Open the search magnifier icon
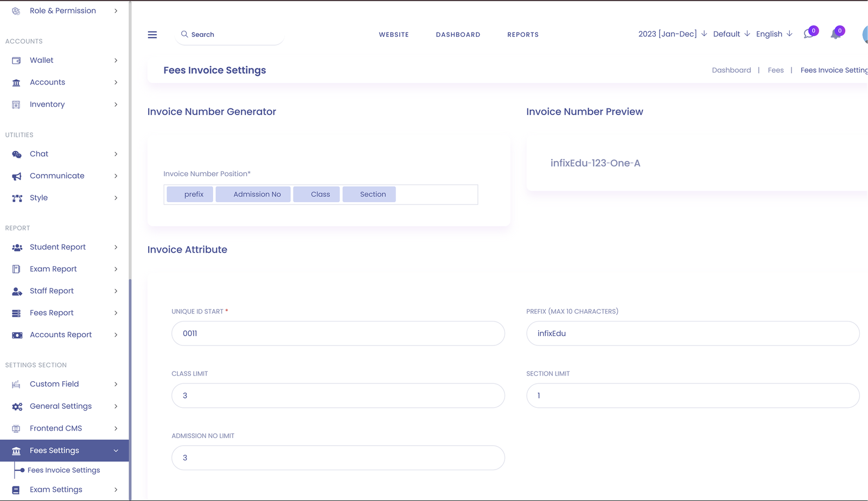Image resolution: width=868 pixels, height=501 pixels. click(184, 34)
